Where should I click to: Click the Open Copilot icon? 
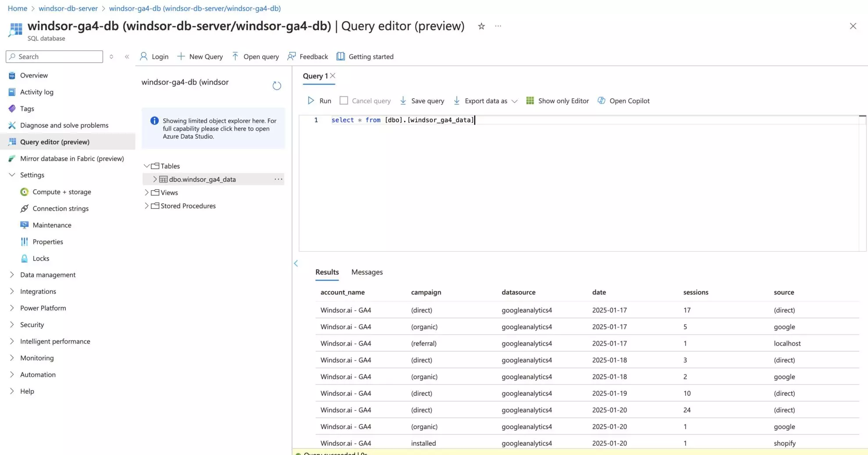[x=601, y=101]
